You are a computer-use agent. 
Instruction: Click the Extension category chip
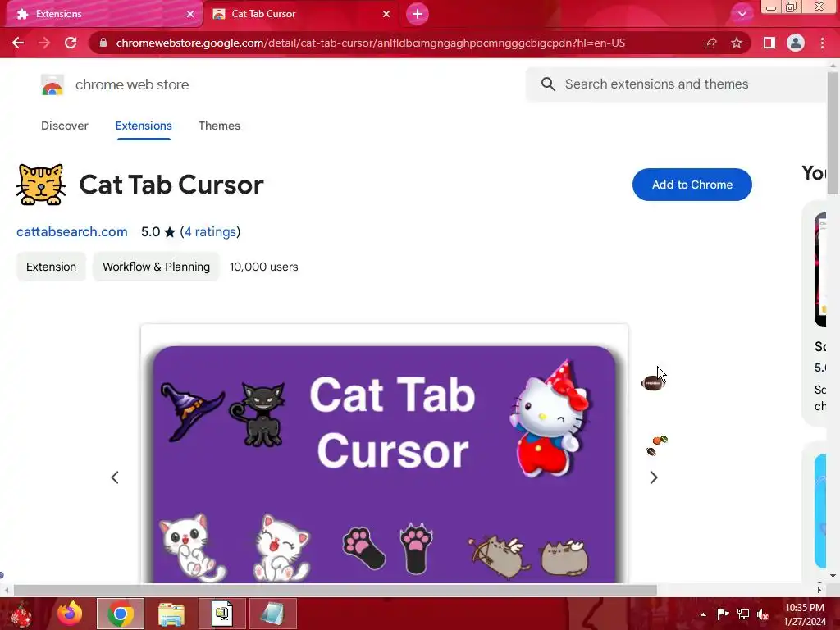51,267
